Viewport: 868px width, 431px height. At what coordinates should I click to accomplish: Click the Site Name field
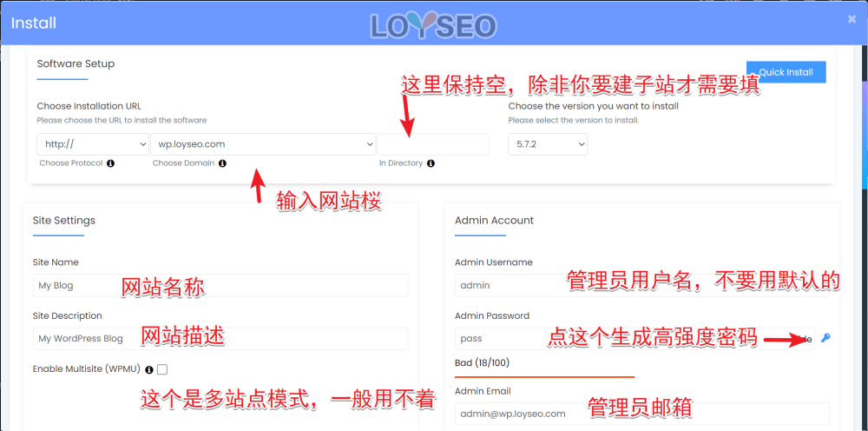(220, 285)
